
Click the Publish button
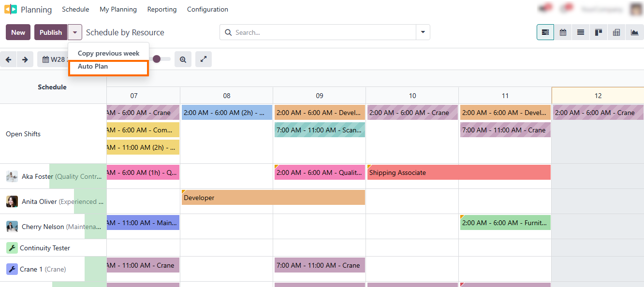(x=50, y=32)
